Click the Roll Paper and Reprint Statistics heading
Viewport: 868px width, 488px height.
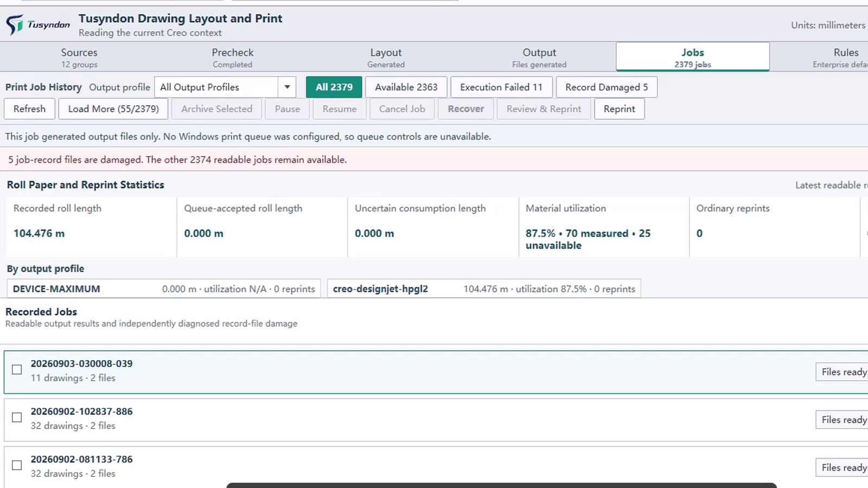[85, 185]
